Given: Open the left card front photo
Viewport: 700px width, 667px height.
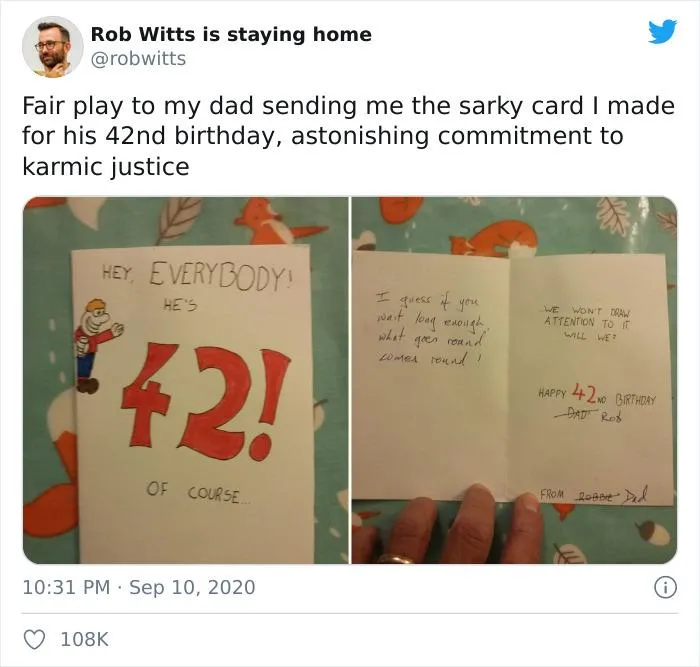Looking at the screenshot, I should (186, 380).
